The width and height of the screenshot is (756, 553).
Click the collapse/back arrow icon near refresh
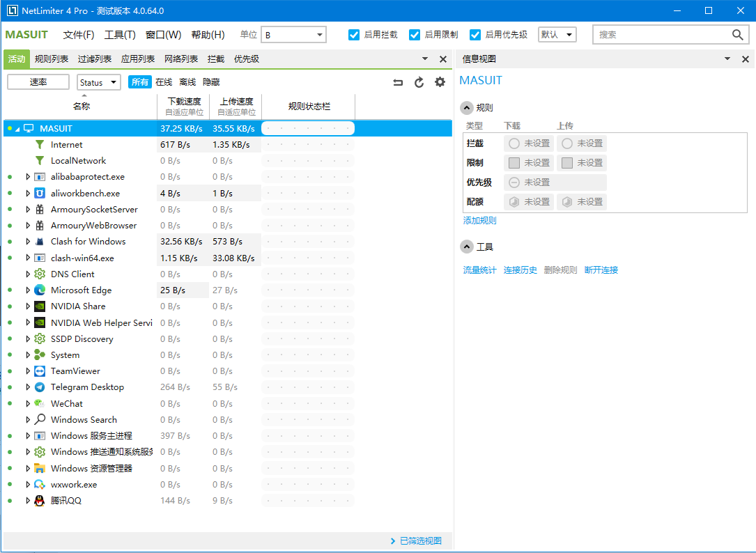[x=398, y=82]
